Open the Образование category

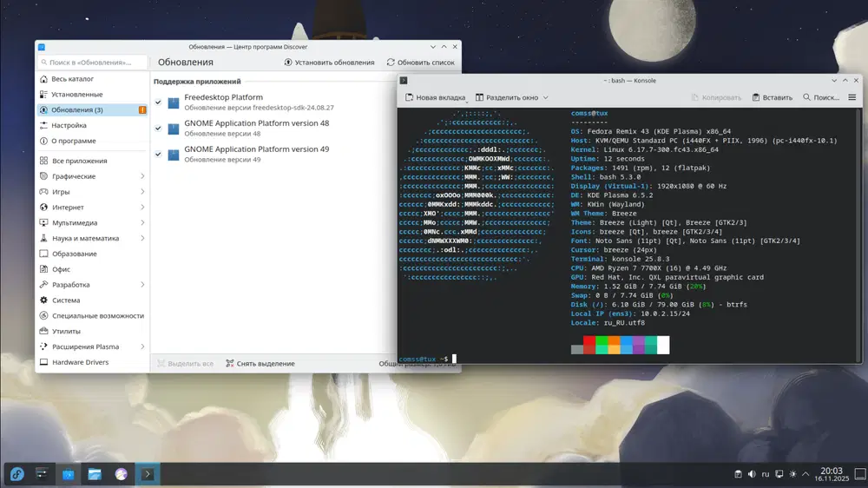(x=93, y=254)
